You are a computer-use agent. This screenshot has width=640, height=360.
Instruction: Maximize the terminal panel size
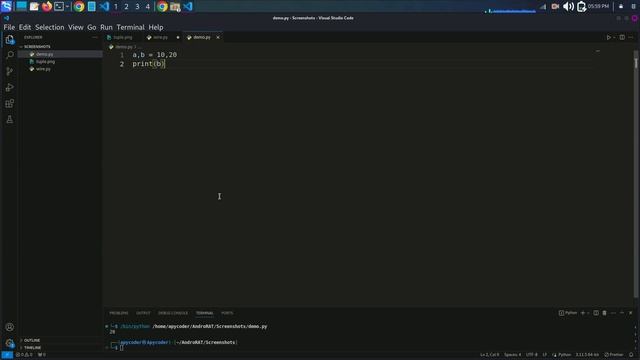[x=622, y=313]
